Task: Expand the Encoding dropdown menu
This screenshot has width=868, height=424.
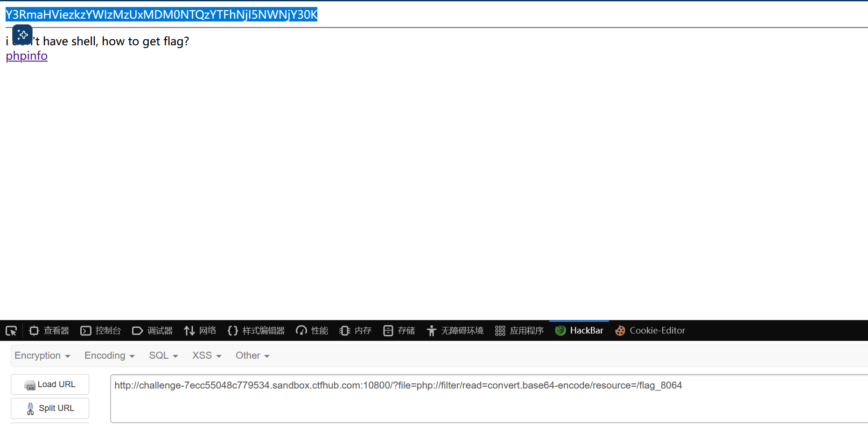Action: [110, 356]
